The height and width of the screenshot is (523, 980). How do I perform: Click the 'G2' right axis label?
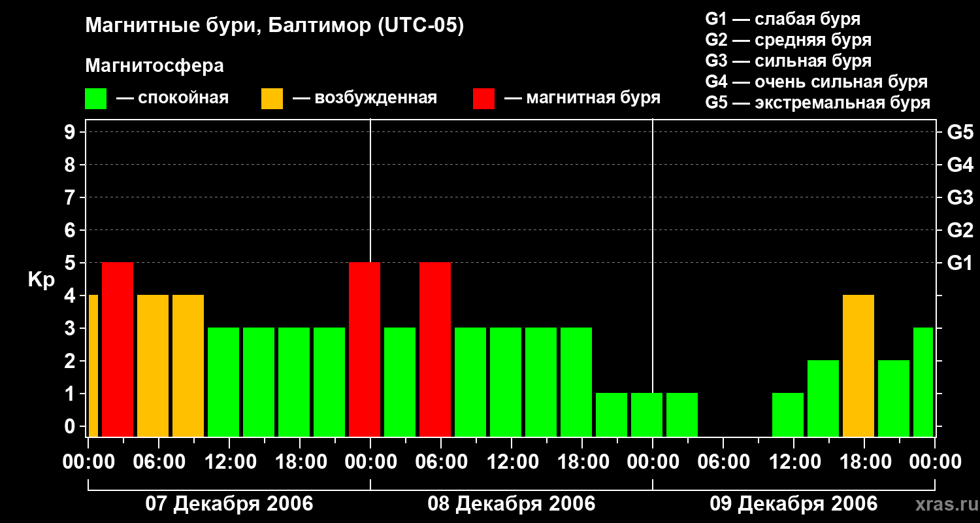960,230
